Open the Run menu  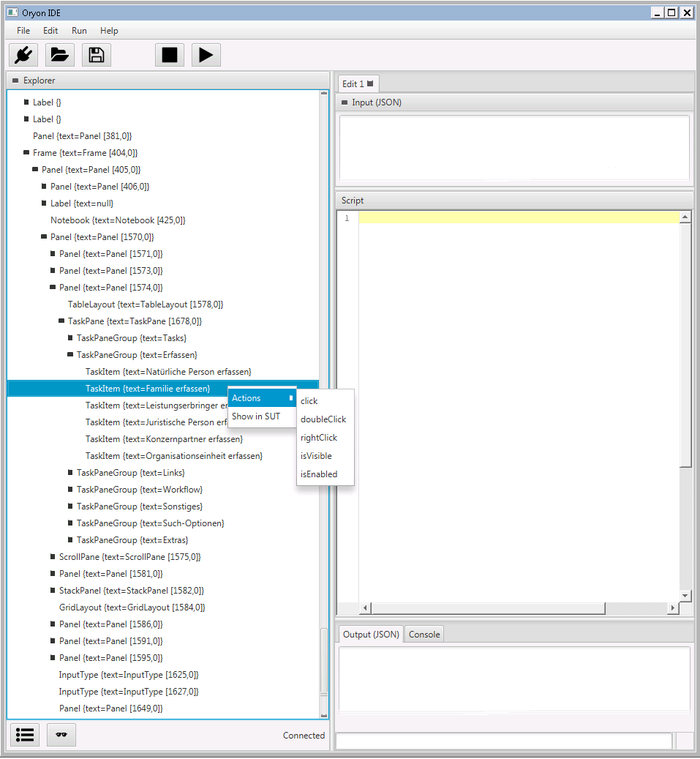tap(79, 31)
